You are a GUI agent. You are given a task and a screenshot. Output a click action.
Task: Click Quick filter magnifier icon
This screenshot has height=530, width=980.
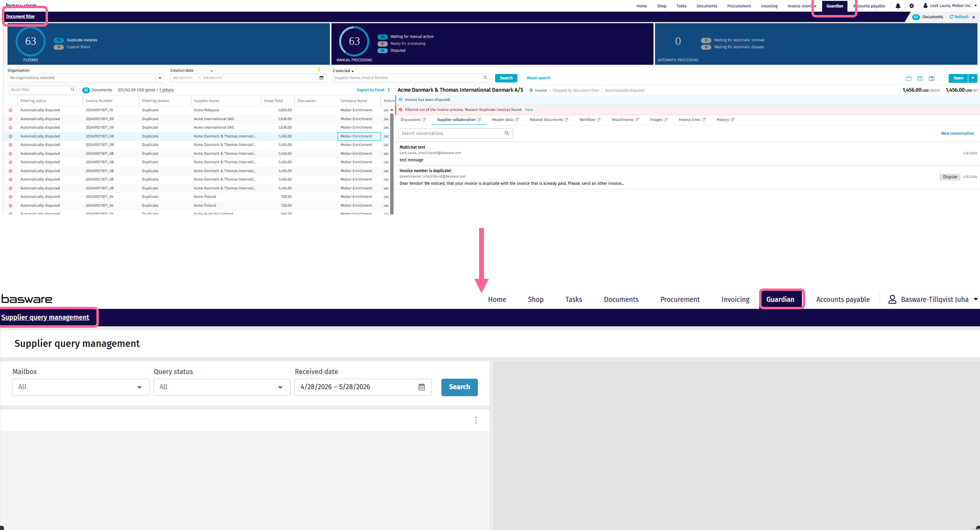click(x=73, y=90)
